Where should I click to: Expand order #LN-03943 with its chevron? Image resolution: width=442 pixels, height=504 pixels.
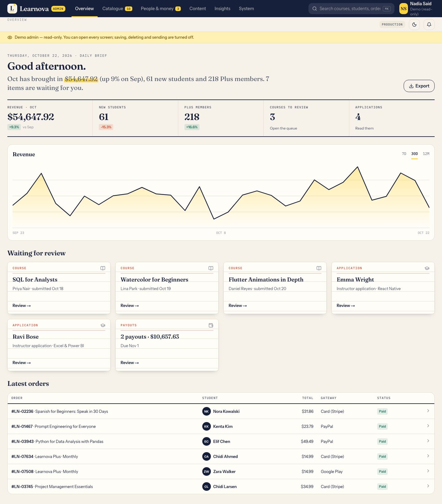[x=428, y=441]
